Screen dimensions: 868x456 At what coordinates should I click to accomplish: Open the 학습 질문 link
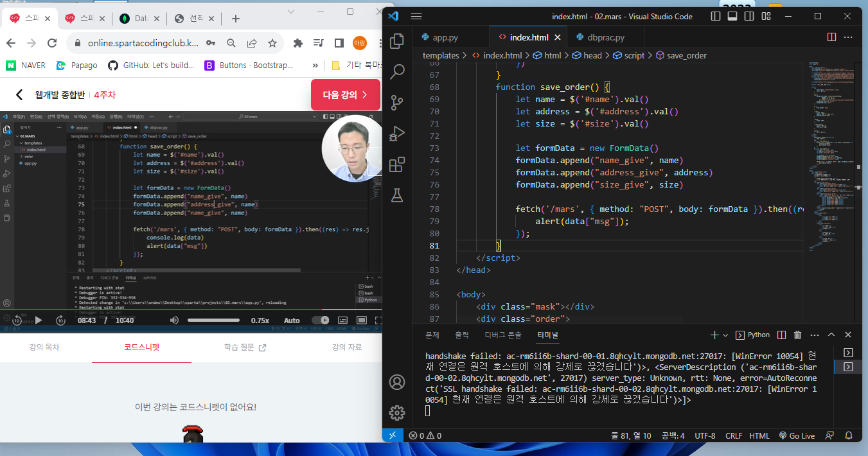[245, 347]
